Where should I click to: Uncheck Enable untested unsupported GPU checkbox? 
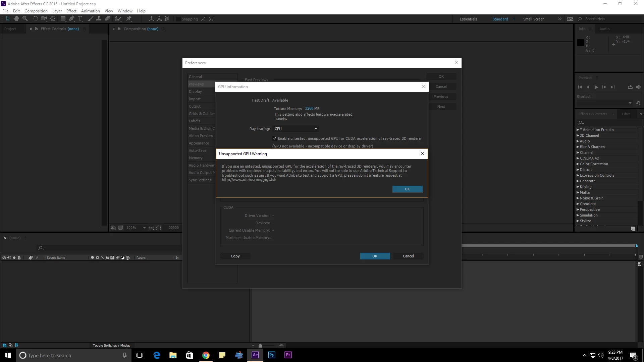pyautogui.click(x=275, y=138)
